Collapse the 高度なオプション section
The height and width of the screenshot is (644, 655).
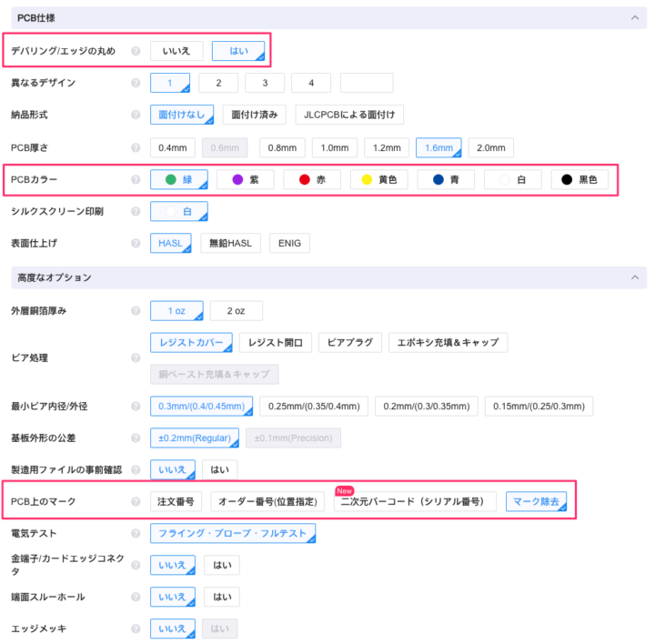click(x=634, y=277)
